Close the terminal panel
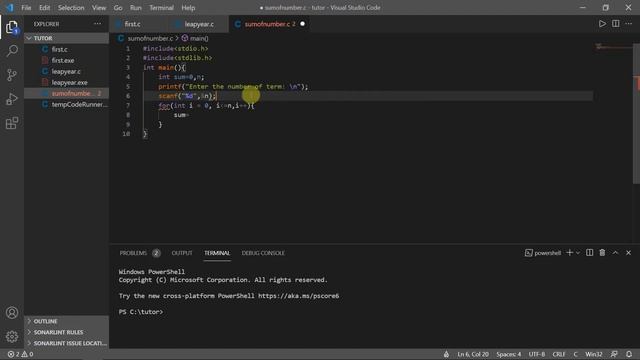 click(x=629, y=253)
